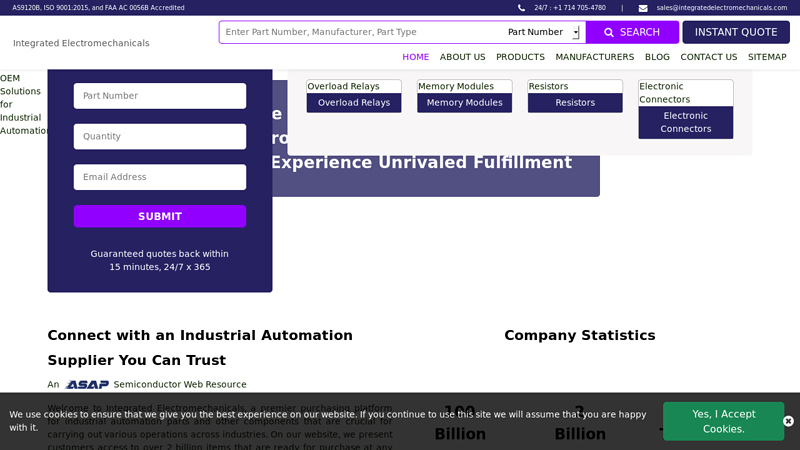Select the Overload Relays blue button

tap(354, 103)
